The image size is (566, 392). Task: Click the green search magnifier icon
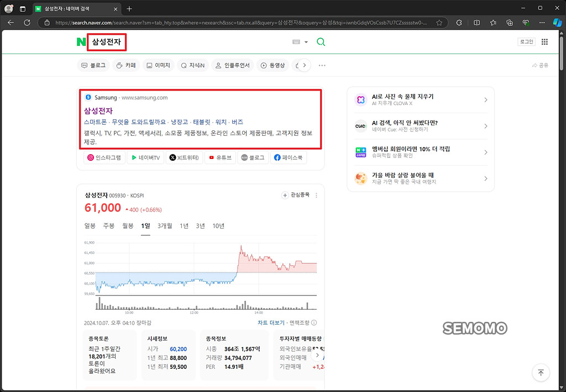[321, 42]
